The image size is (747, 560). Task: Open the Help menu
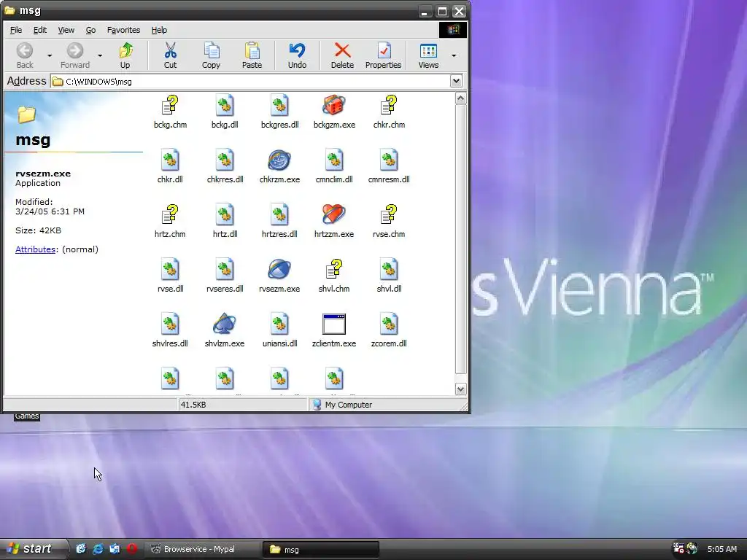[x=159, y=30]
